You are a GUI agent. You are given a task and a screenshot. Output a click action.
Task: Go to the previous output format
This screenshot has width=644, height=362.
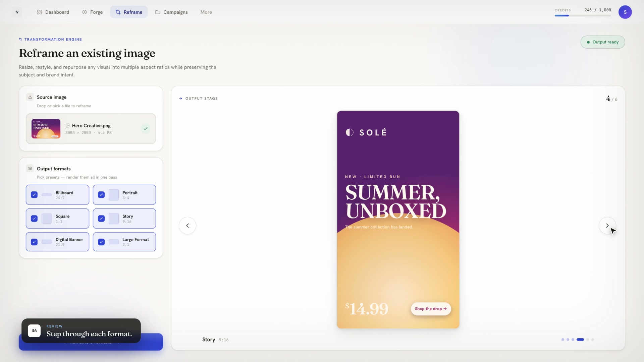tap(187, 226)
